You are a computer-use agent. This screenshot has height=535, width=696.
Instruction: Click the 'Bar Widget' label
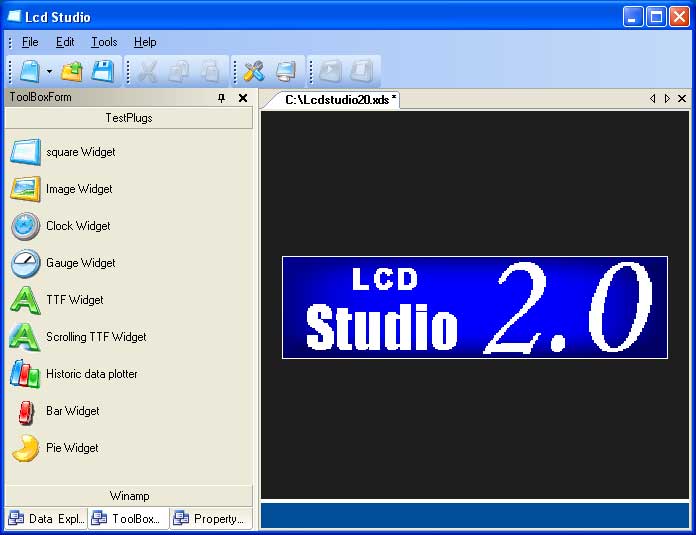pyautogui.click(x=72, y=411)
